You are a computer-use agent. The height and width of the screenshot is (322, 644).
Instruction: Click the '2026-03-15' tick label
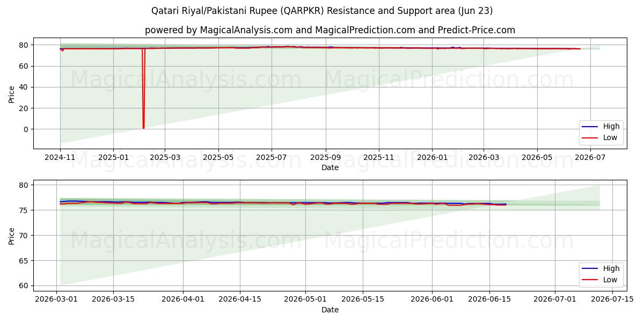click(x=113, y=299)
